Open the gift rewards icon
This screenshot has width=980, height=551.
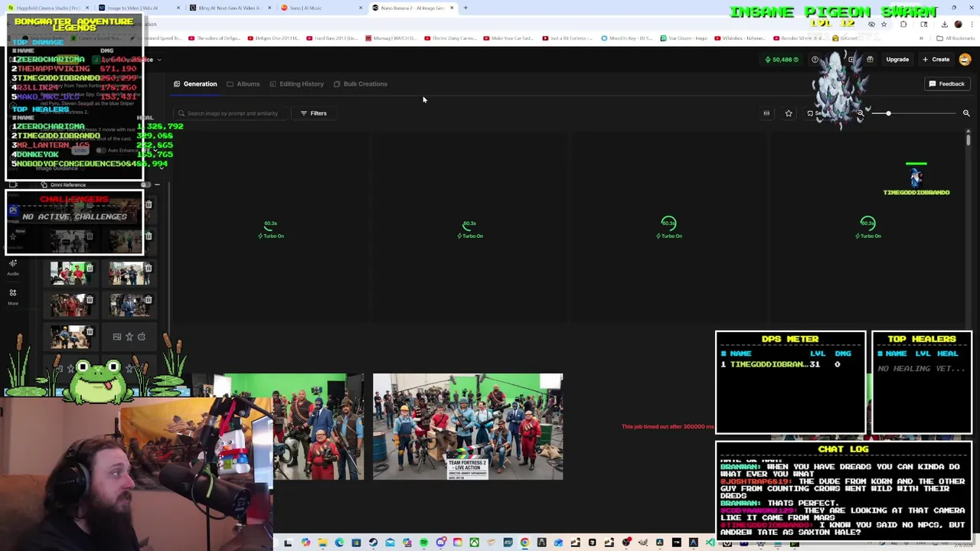(x=870, y=60)
